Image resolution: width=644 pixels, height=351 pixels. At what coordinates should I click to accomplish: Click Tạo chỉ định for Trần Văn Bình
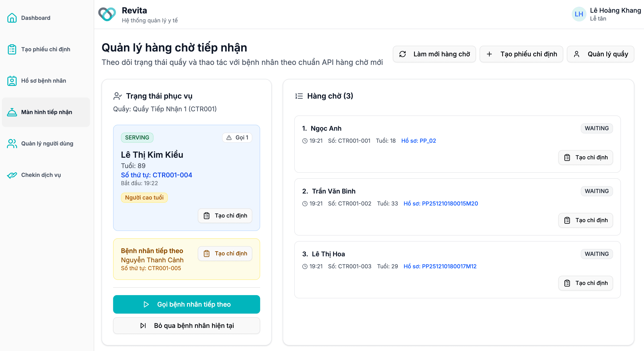[586, 220]
